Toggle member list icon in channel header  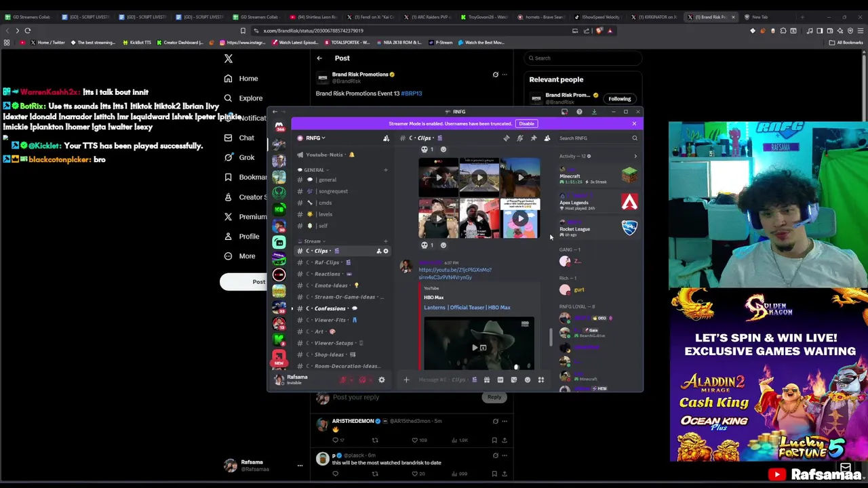tap(547, 138)
